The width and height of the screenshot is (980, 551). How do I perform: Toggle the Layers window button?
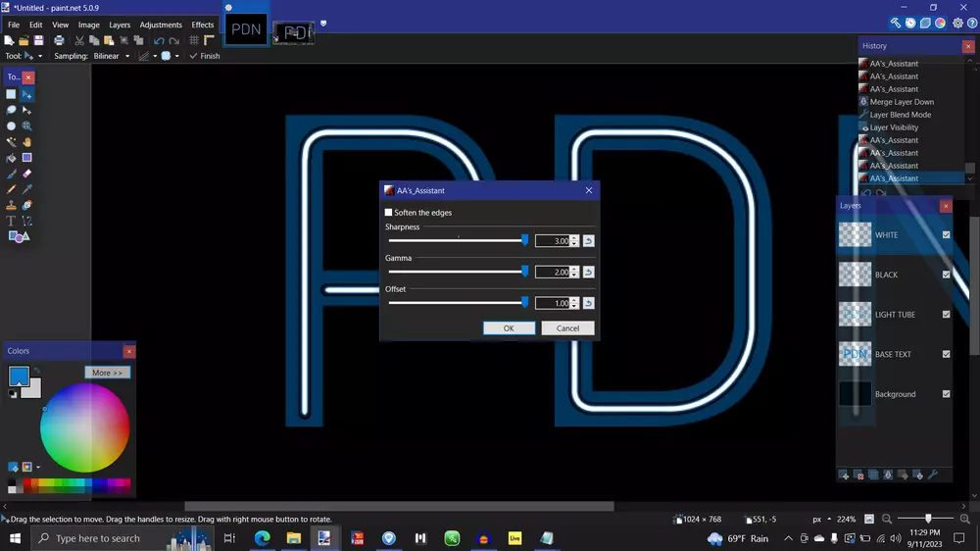coord(926,24)
